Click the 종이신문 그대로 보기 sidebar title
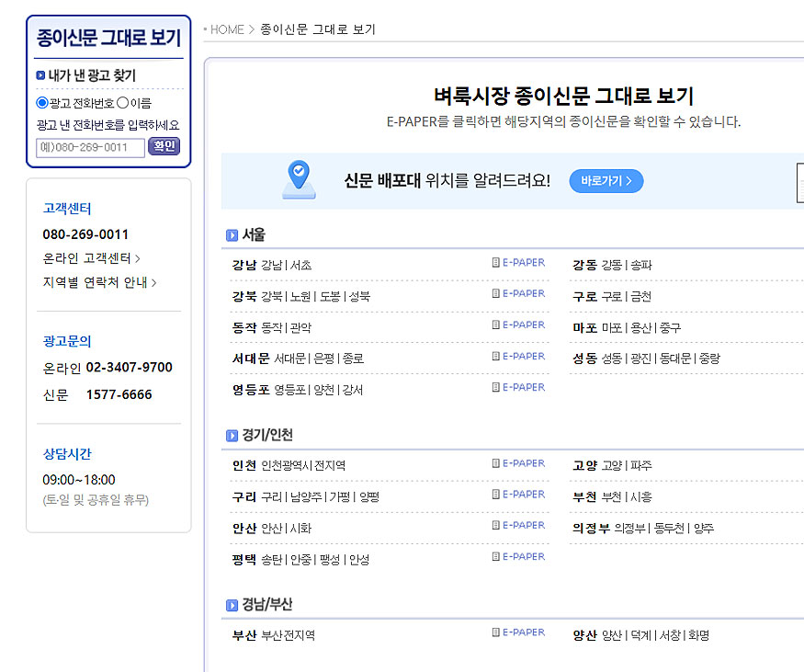The width and height of the screenshot is (804, 672). coord(108,38)
